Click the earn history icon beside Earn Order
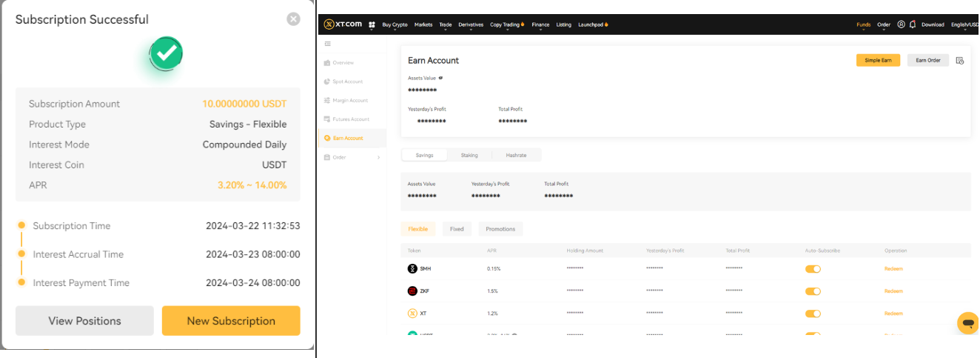 (x=960, y=61)
